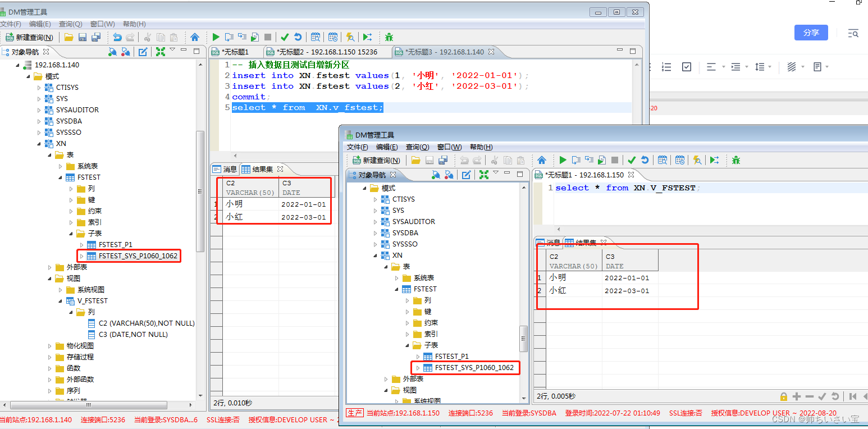Expand CTISYS schema in back window tree
Viewport: 868px width, 429px height.
39,88
